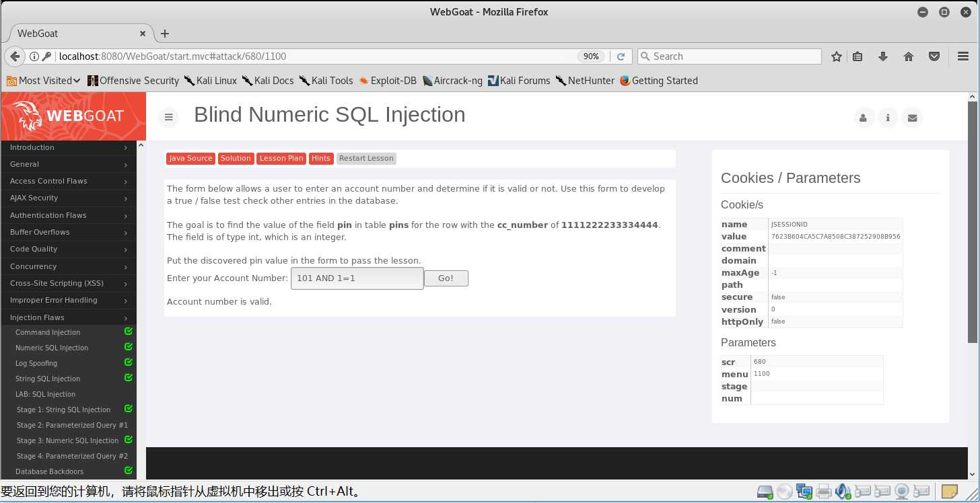The height and width of the screenshot is (503, 980).
Task: Expand Buffer Overflows section
Action: (68, 232)
